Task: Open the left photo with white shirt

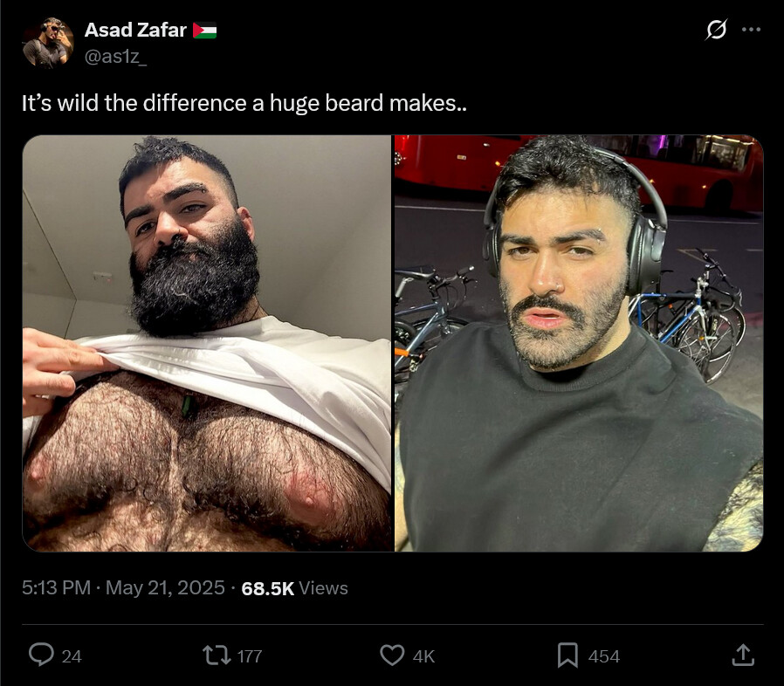Action: (207, 344)
